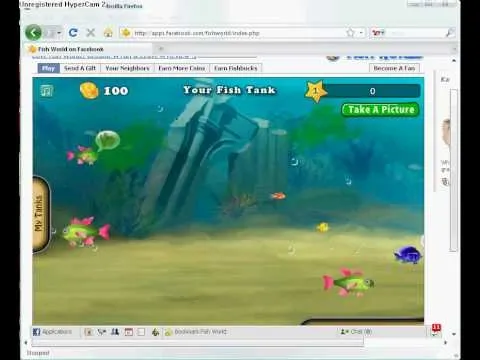Open a new tab with the plus button
Image resolution: width=480 pixels, height=360 pixels.
161,49
